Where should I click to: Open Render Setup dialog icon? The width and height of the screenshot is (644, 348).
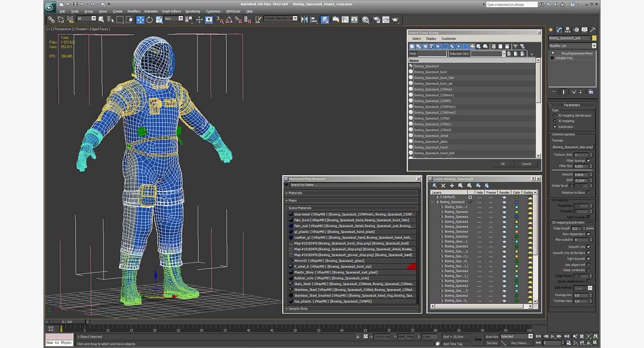point(376,19)
